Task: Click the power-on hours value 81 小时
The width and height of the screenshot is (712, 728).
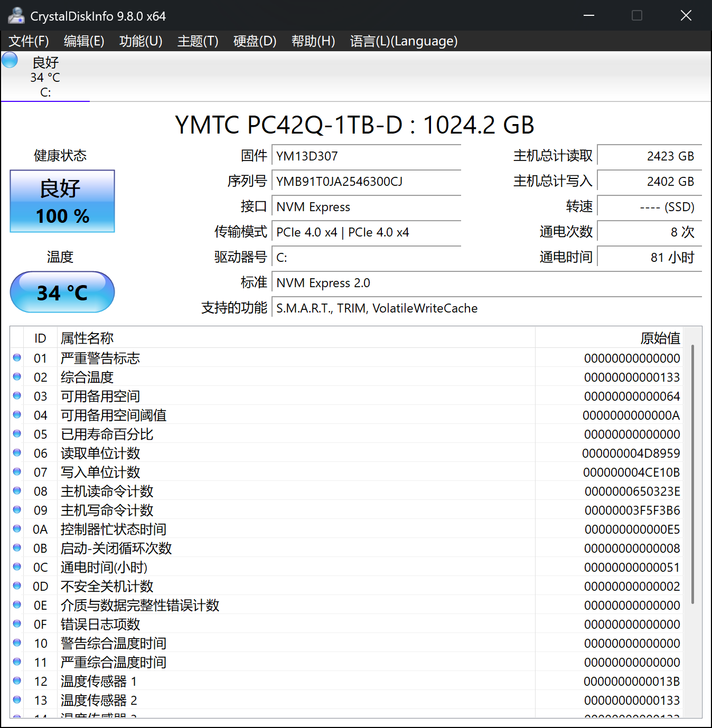Action: pyautogui.click(x=649, y=258)
